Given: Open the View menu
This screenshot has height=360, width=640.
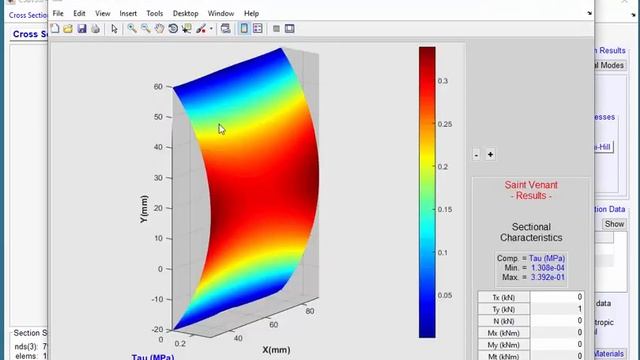Looking at the screenshot, I should 102,13.
